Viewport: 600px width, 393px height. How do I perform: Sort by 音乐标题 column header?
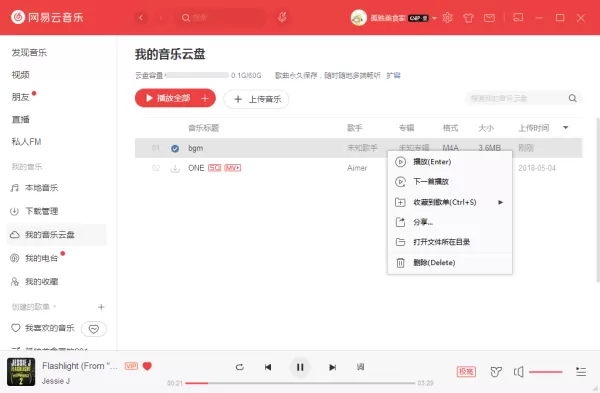pyautogui.click(x=204, y=128)
